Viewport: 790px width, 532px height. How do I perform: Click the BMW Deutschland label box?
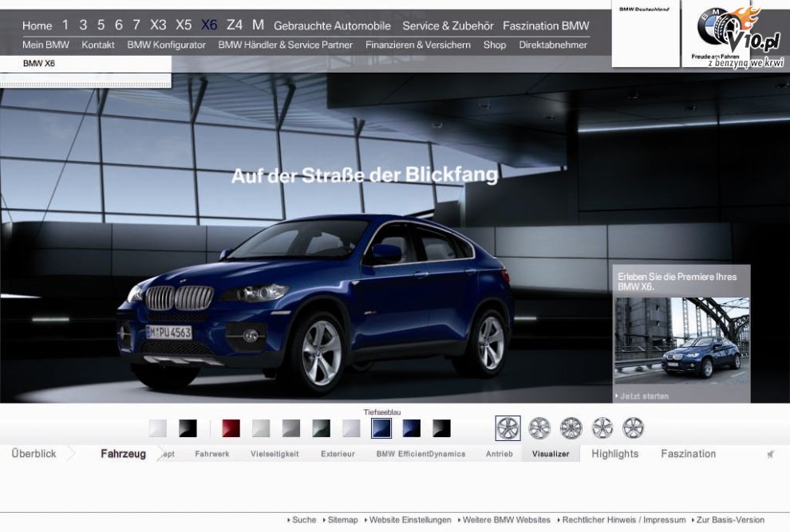[x=646, y=35]
